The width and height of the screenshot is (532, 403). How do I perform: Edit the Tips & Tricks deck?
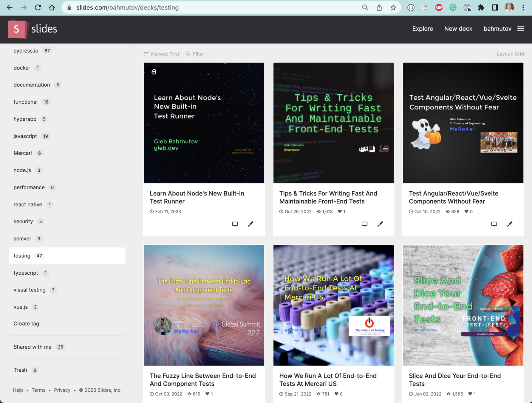point(380,224)
